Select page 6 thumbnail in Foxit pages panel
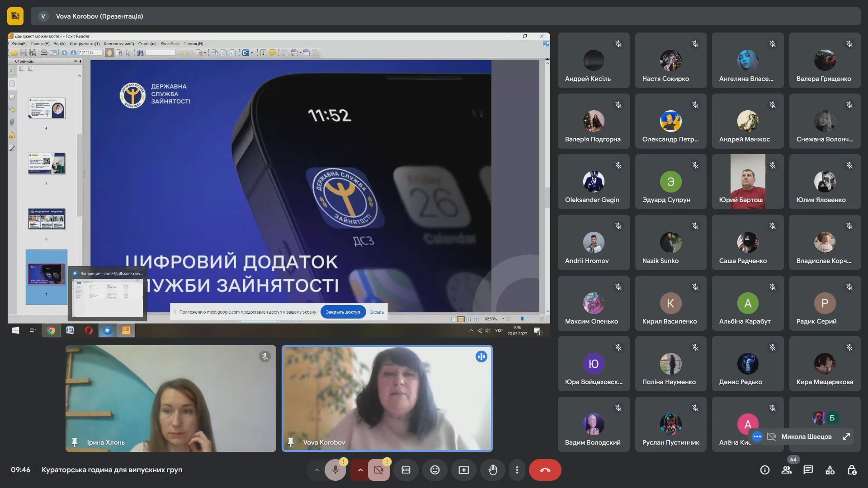Viewport: 868px width, 488px height. pyautogui.click(x=47, y=219)
